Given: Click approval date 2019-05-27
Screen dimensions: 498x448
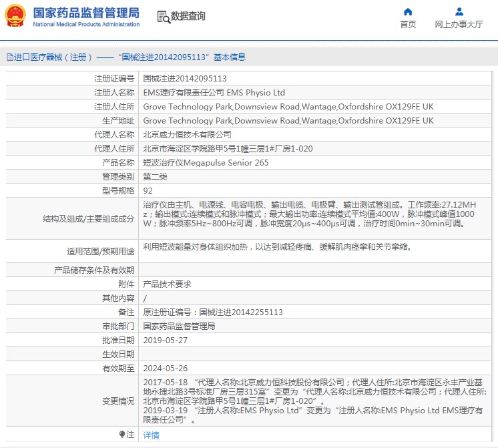Looking at the screenshot, I should coord(165,340).
